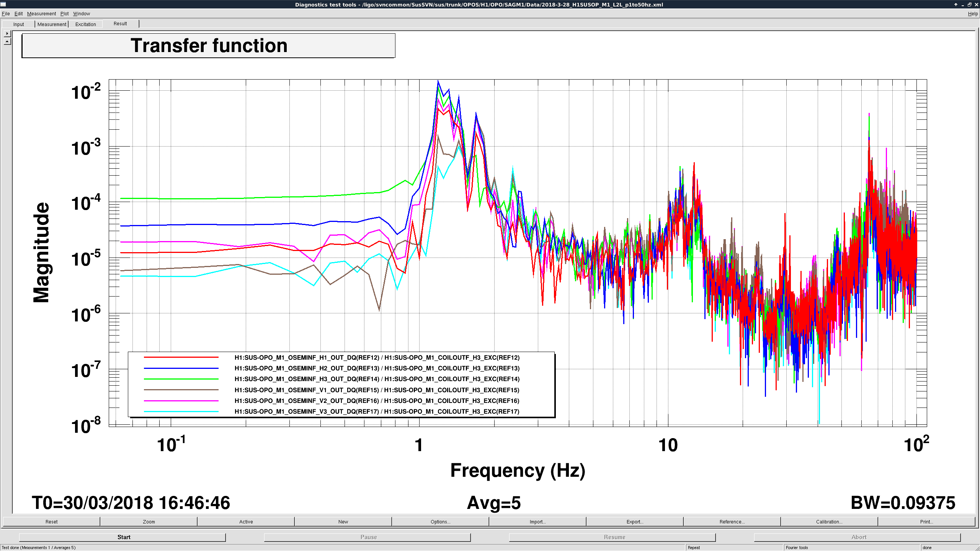
Task: Open the Calibration... dialog
Action: click(x=830, y=522)
